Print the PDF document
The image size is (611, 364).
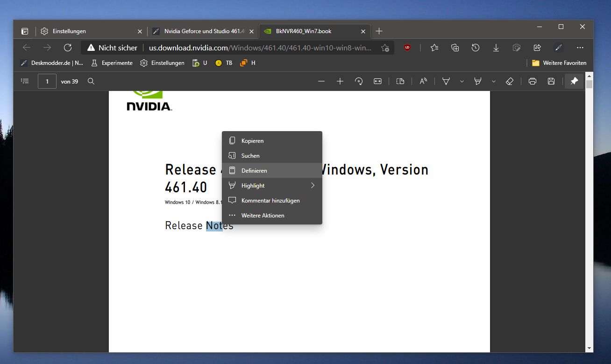click(533, 81)
